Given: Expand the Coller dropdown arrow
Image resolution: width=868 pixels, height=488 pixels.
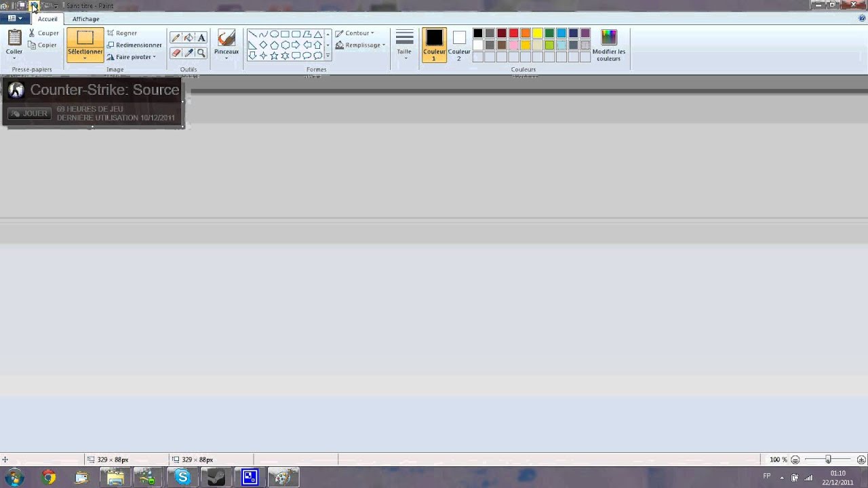Looking at the screenshot, I should click(14, 58).
